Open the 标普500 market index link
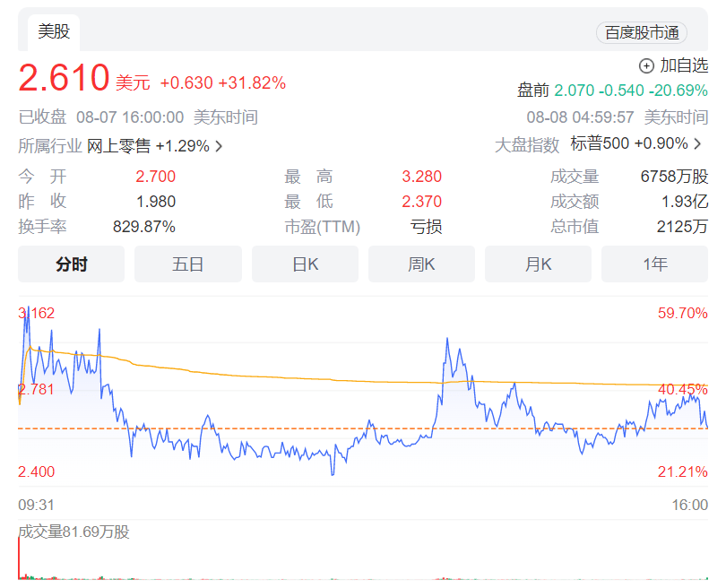The width and height of the screenshot is (726, 588). (600, 144)
